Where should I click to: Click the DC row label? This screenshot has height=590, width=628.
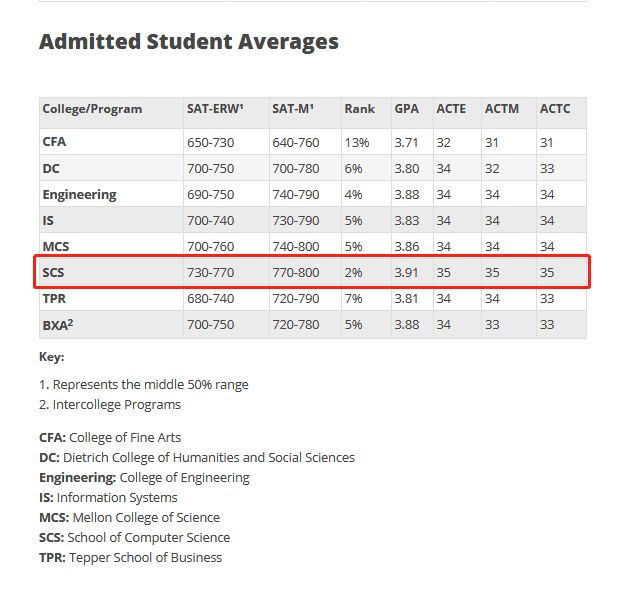tap(51, 169)
